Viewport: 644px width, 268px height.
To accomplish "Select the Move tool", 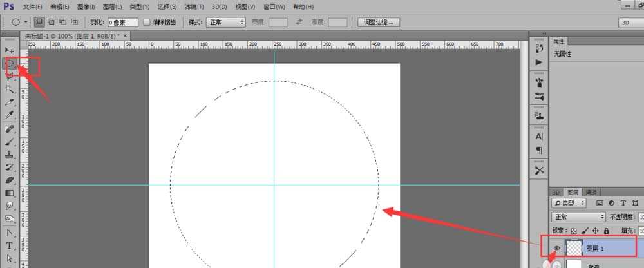I will click(10, 50).
